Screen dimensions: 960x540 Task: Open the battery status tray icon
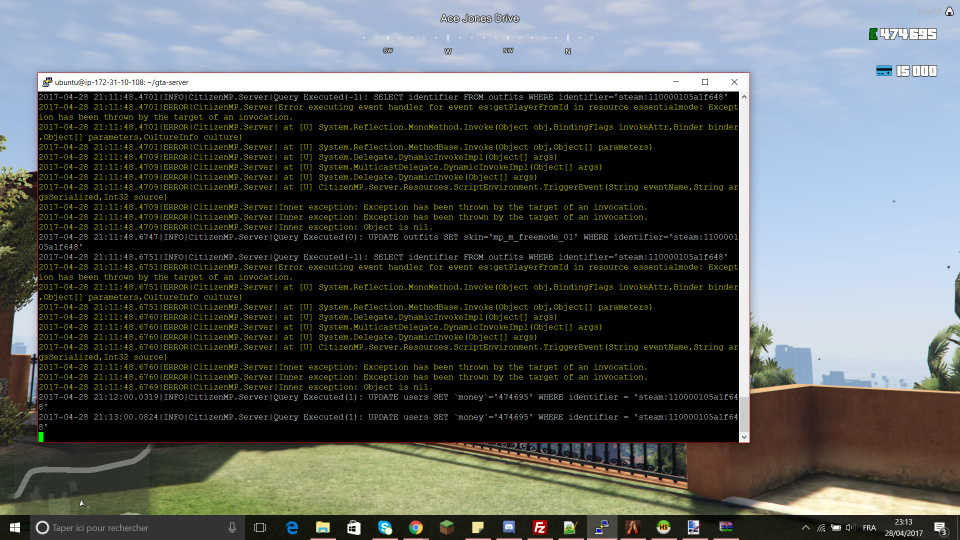(836, 528)
